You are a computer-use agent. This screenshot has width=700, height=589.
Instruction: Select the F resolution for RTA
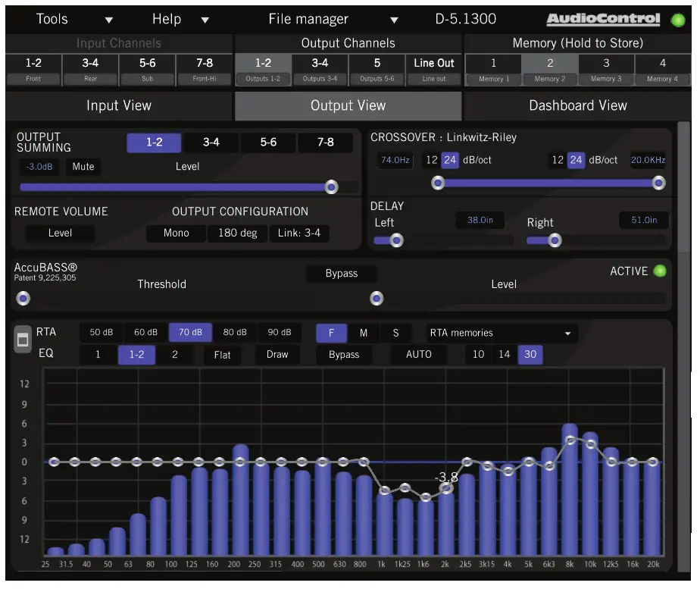(331, 332)
